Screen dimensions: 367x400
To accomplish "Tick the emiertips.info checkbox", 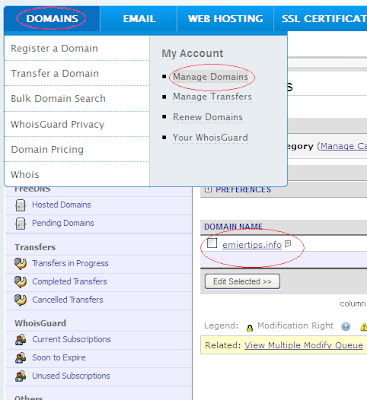I will coord(212,243).
